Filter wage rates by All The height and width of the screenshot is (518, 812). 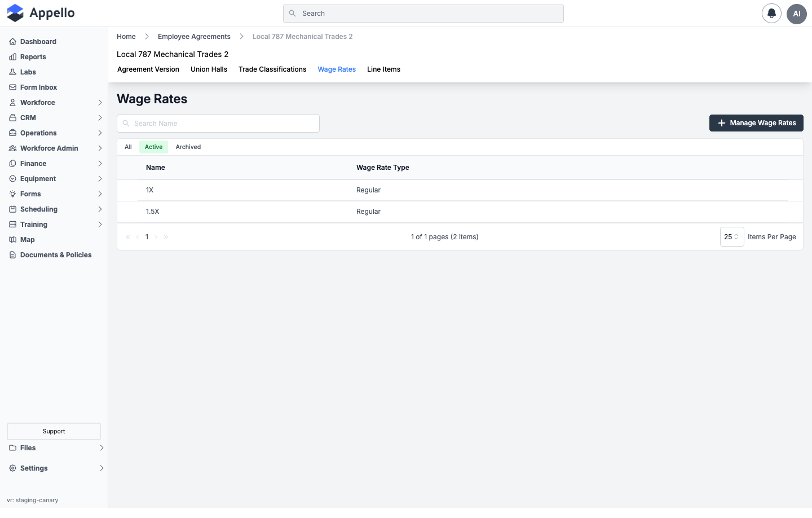tap(128, 147)
